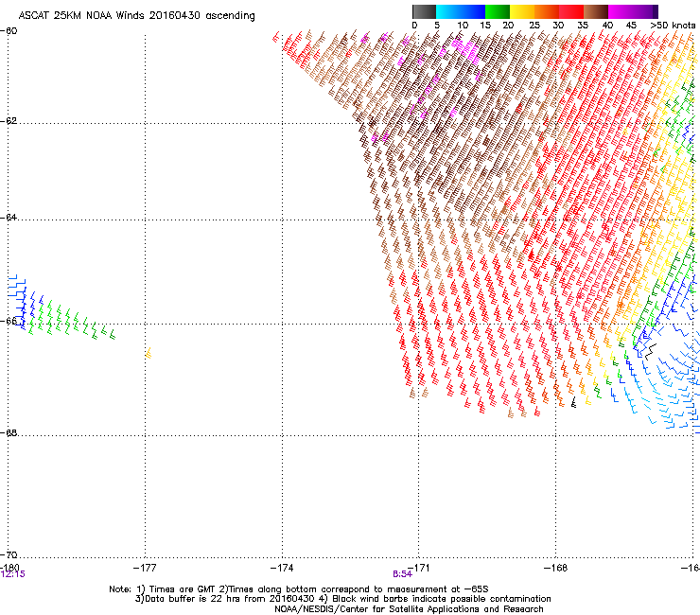Click the gray 0-5 knots color swatch
Image resolution: width=700 pixels, height=615 pixels.
click(x=424, y=11)
